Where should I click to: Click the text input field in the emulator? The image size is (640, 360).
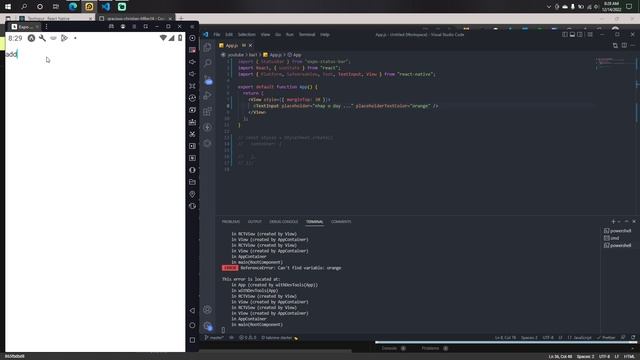click(95, 54)
